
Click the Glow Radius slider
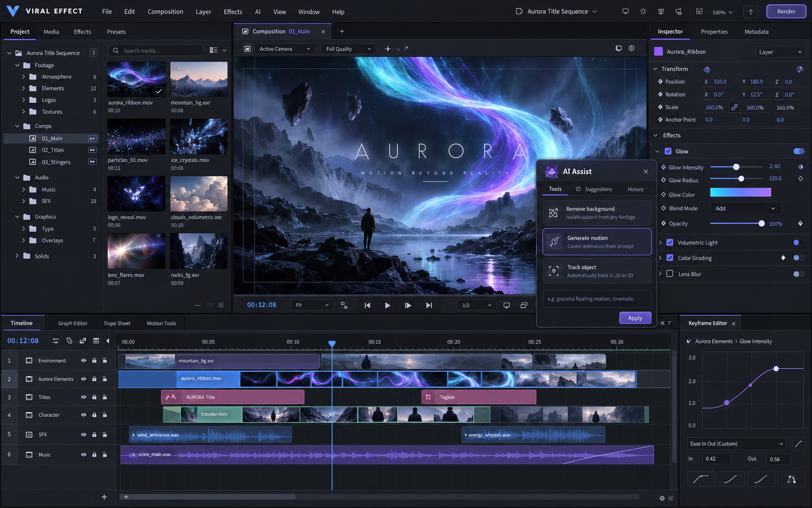click(x=736, y=179)
